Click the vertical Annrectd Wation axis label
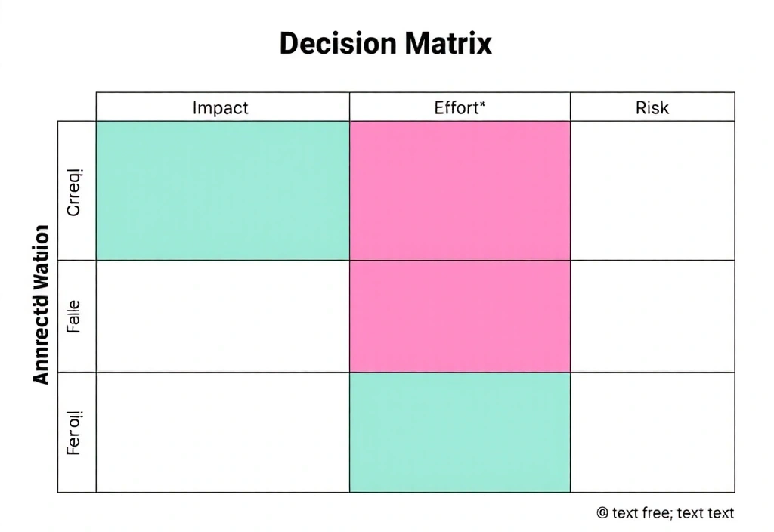774x532 pixels. [x=42, y=304]
